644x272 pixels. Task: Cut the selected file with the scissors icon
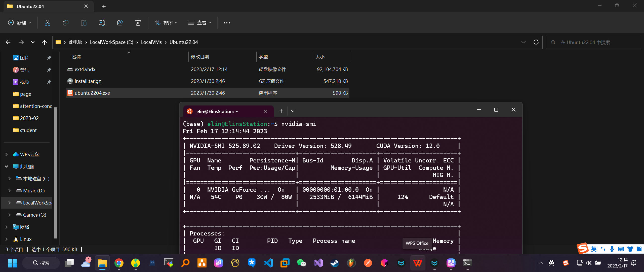48,23
